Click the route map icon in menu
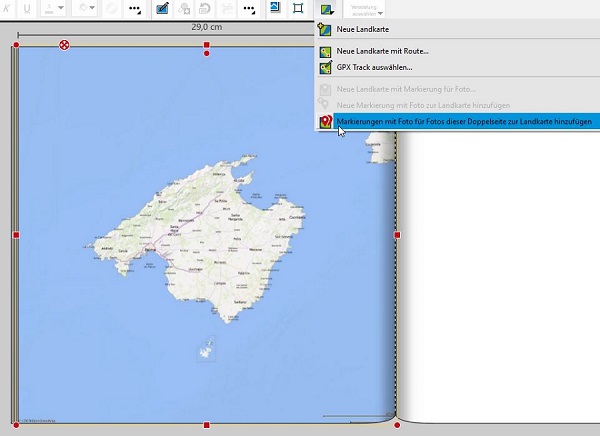 [x=326, y=51]
